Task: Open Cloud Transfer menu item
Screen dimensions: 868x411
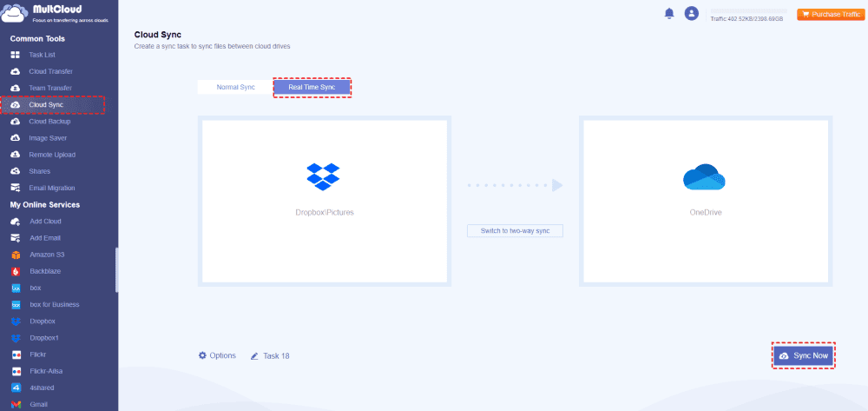Action: pos(51,71)
